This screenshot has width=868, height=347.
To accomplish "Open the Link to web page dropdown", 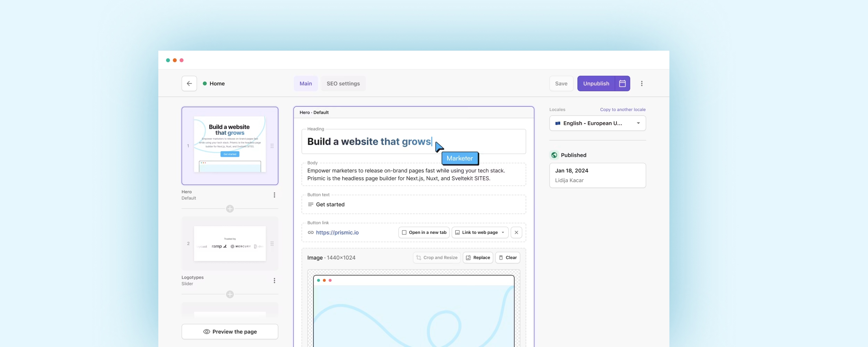I will coord(480,232).
